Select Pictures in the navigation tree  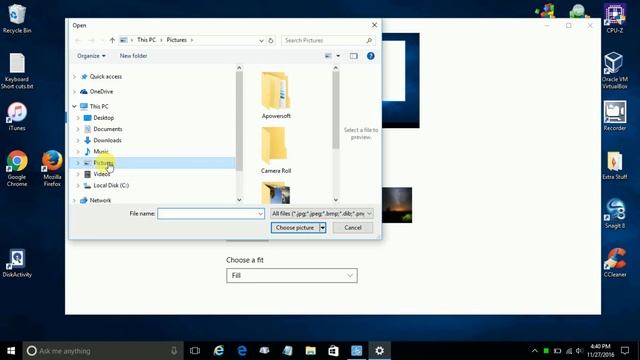(x=103, y=163)
